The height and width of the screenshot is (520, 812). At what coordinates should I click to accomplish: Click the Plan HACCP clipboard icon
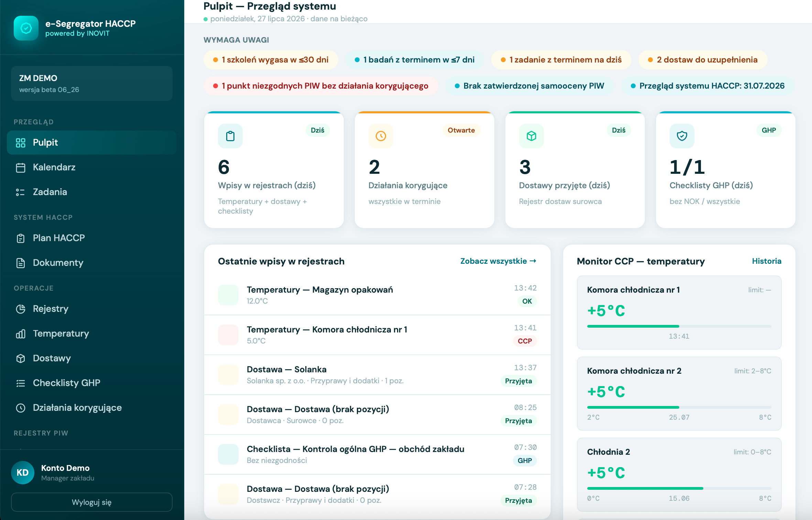21,238
